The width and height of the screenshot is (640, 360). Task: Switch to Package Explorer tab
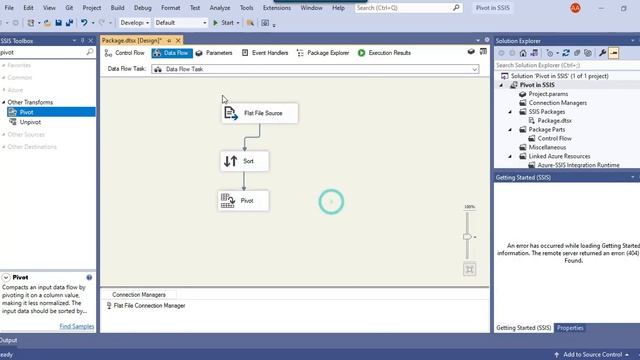tap(323, 53)
